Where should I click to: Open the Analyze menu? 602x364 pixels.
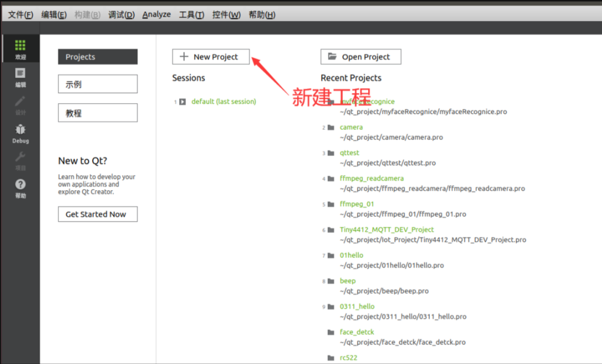pyautogui.click(x=157, y=15)
